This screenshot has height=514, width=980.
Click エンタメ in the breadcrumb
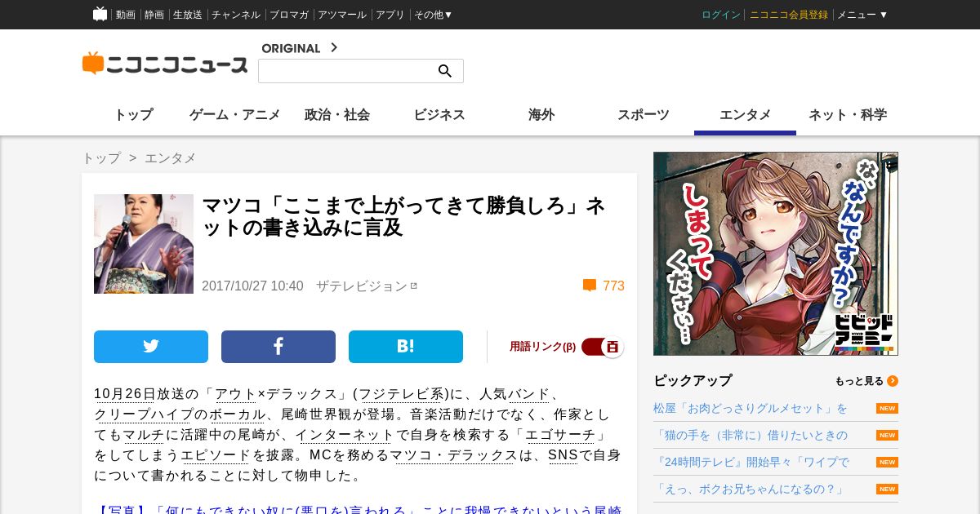tap(171, 158)
